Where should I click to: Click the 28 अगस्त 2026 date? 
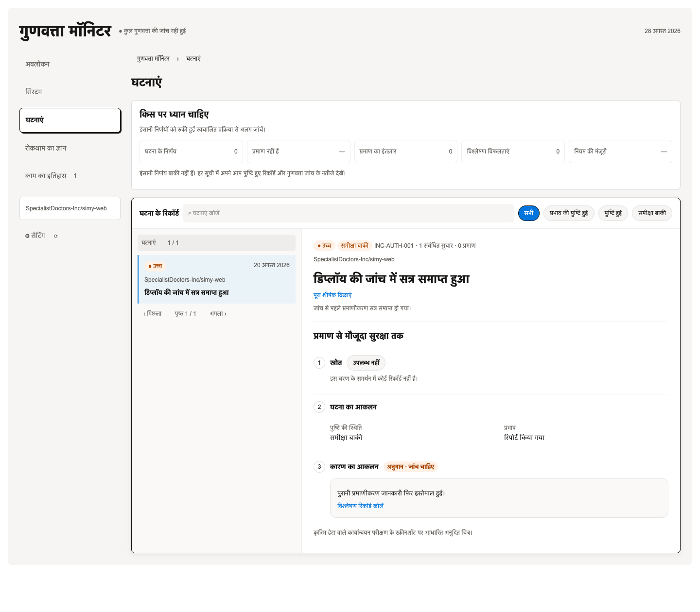663,31
